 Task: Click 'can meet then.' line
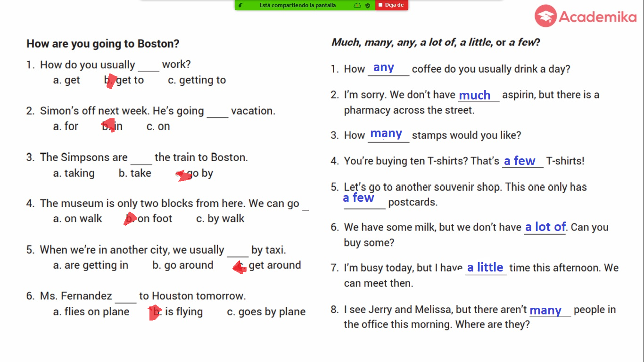click(x=379, y=283)
